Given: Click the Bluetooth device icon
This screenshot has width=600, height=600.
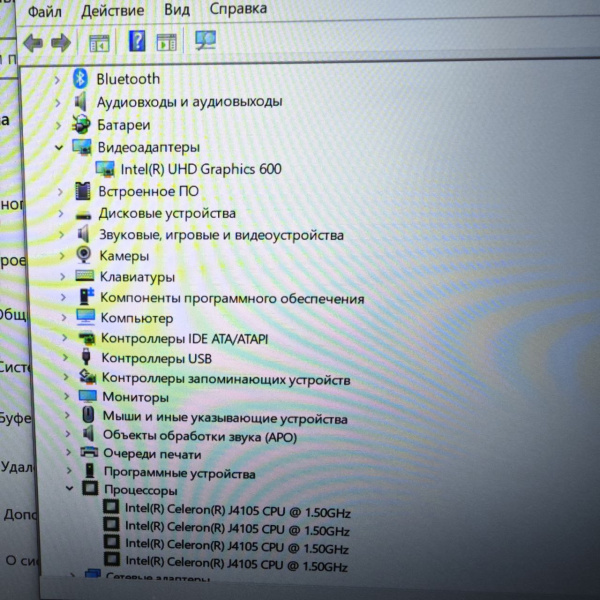Looking at the screenshot, I should (81, 79).
